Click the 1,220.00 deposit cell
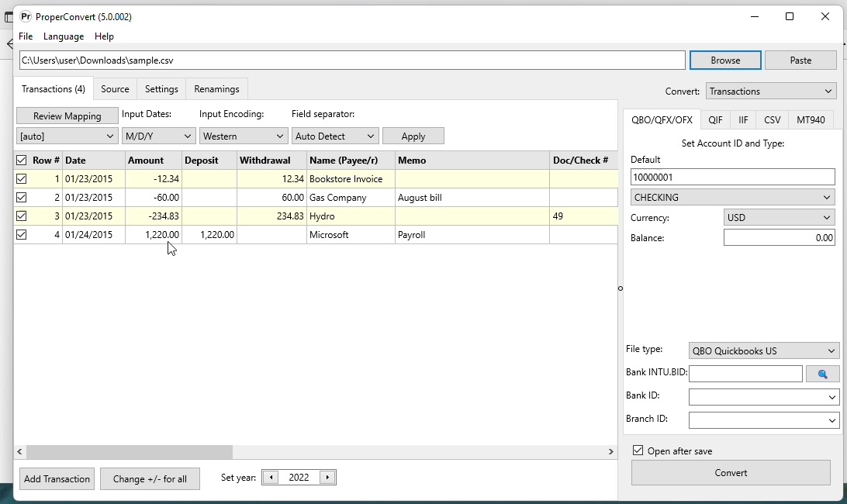 tap(209, 235)
